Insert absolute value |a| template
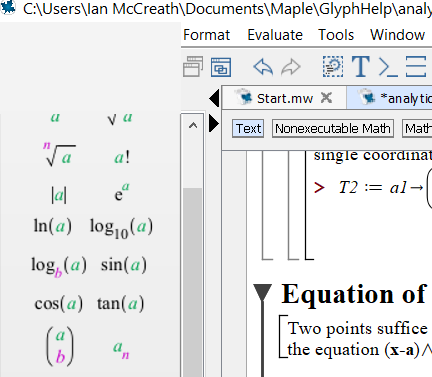 (59, 195)
